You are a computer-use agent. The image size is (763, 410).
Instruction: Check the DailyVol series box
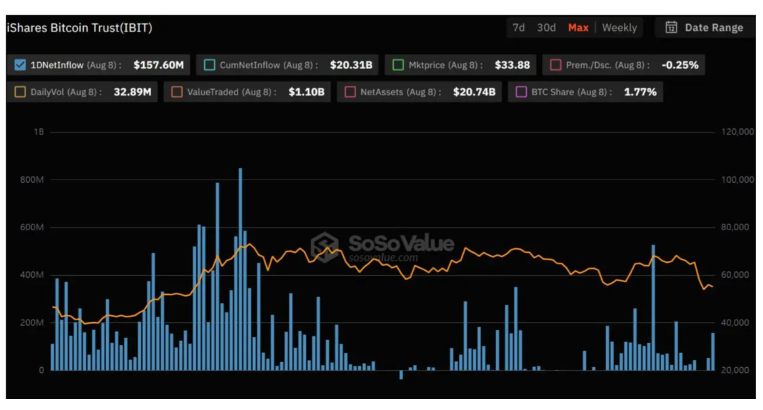click(x=22, y=92)
